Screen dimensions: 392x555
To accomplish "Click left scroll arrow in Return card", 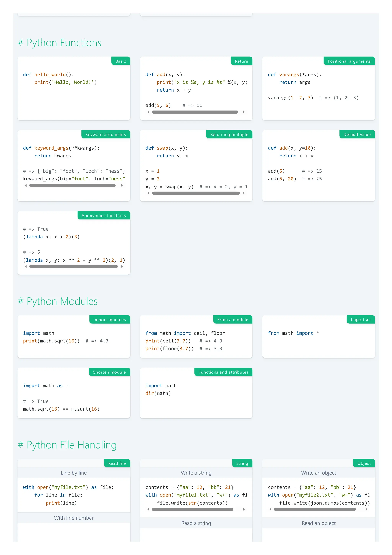I will coord(148,112).
